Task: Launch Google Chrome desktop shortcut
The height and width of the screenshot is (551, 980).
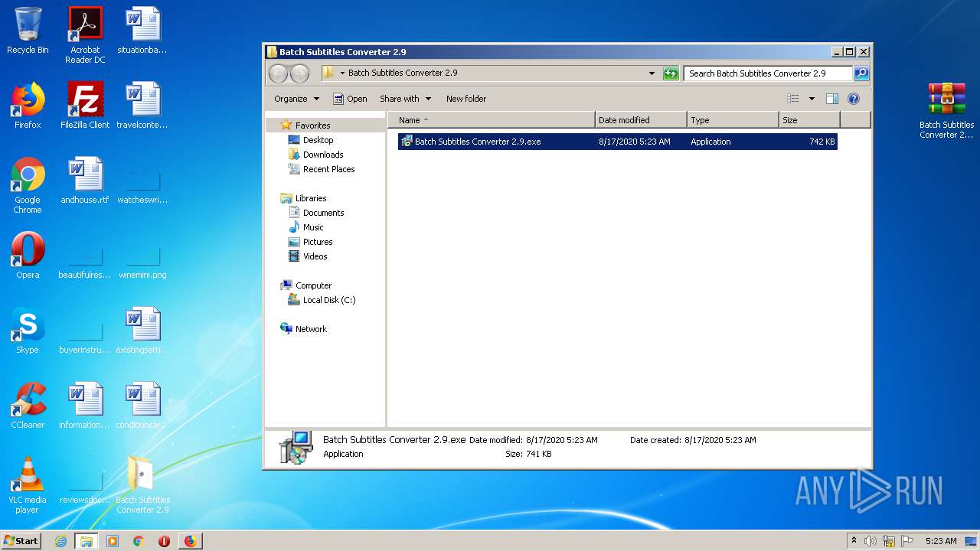Action: tap(28, 185)
